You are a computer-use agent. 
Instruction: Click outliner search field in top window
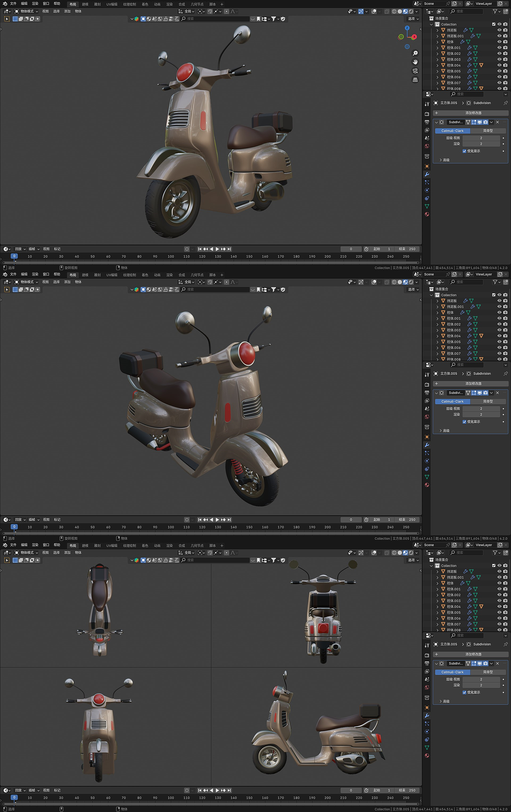(x=466, y=12)
